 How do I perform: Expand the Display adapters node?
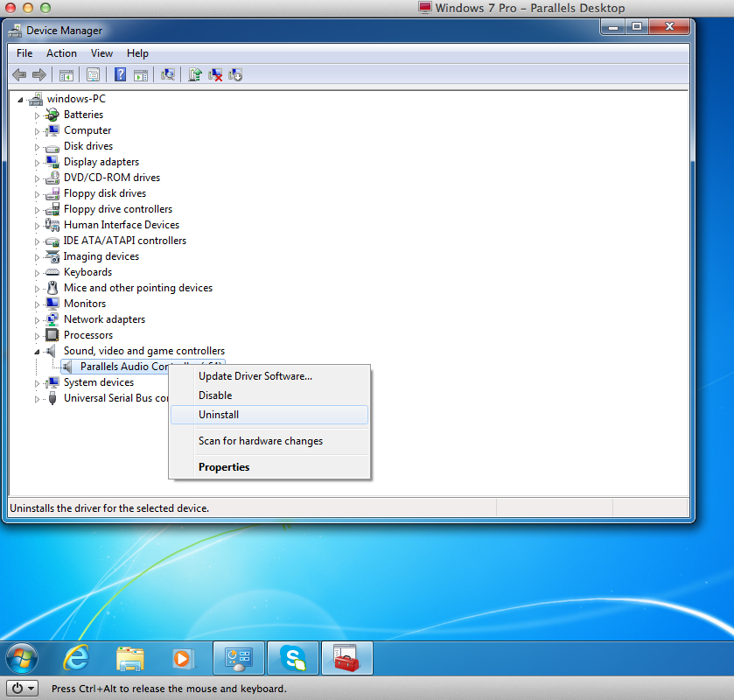37,163
